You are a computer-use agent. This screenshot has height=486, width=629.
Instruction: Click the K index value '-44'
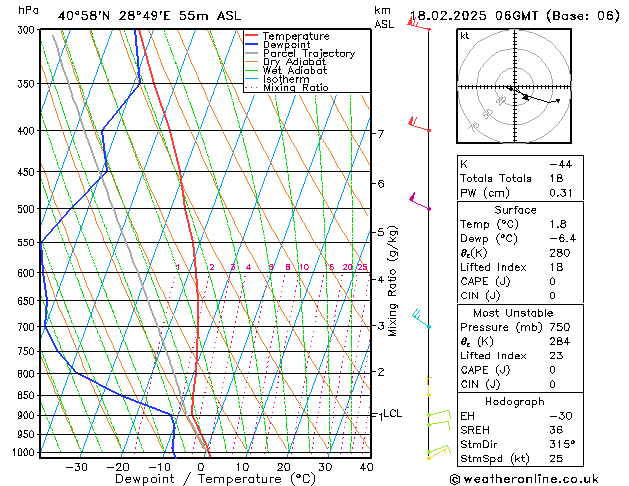(x=561, y=164)
